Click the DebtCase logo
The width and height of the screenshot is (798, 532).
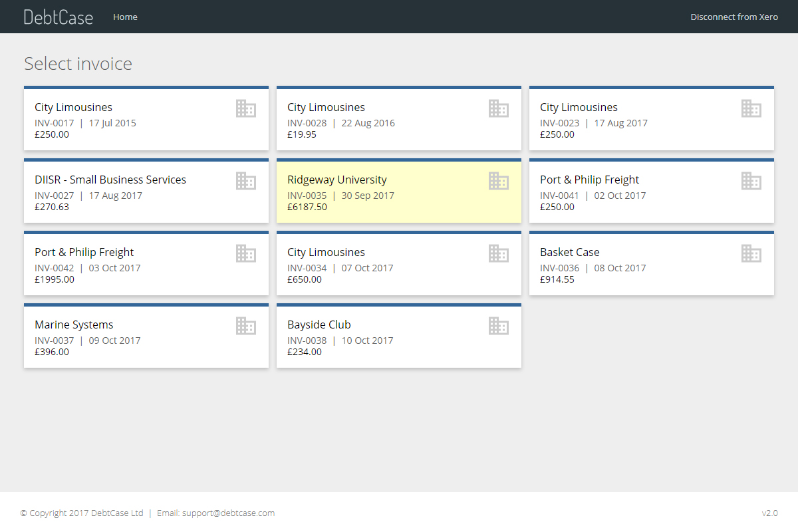tap(59, 17)
